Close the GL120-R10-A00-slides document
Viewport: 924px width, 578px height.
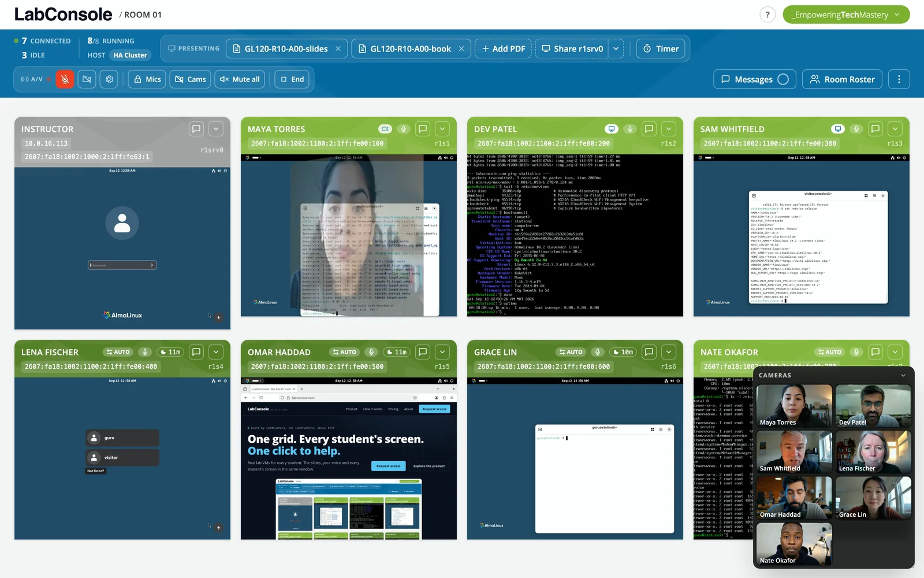[x=338, y=49]
